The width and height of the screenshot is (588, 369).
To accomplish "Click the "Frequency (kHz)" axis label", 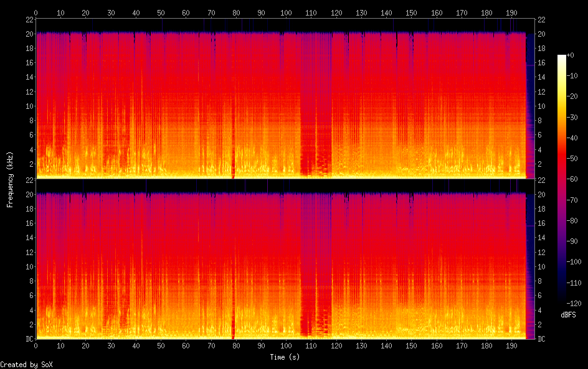I will (x=9, y=179).
